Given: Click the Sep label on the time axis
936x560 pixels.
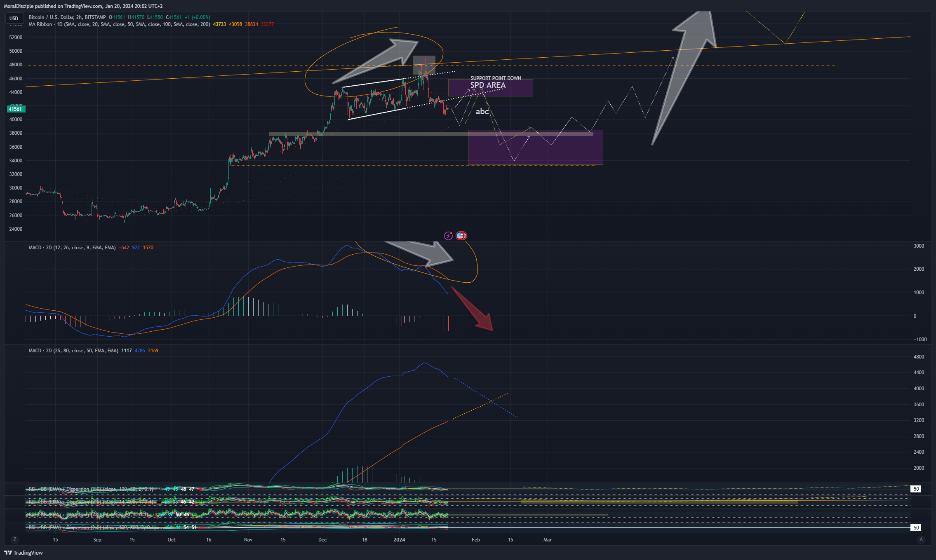Looking at the screenshot, I should tap(97, 540).
